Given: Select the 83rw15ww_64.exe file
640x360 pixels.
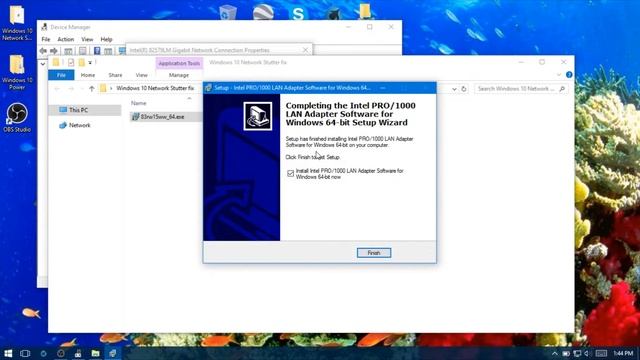Looking at the screenshot, I should [x=162, y=117].
